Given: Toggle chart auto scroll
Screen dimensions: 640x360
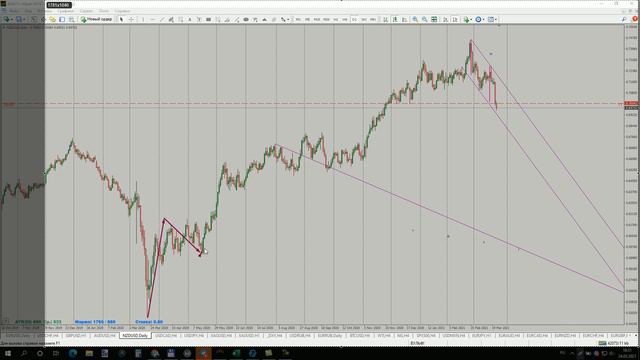Looking at the screenshot, I should (x=445, y=19).
